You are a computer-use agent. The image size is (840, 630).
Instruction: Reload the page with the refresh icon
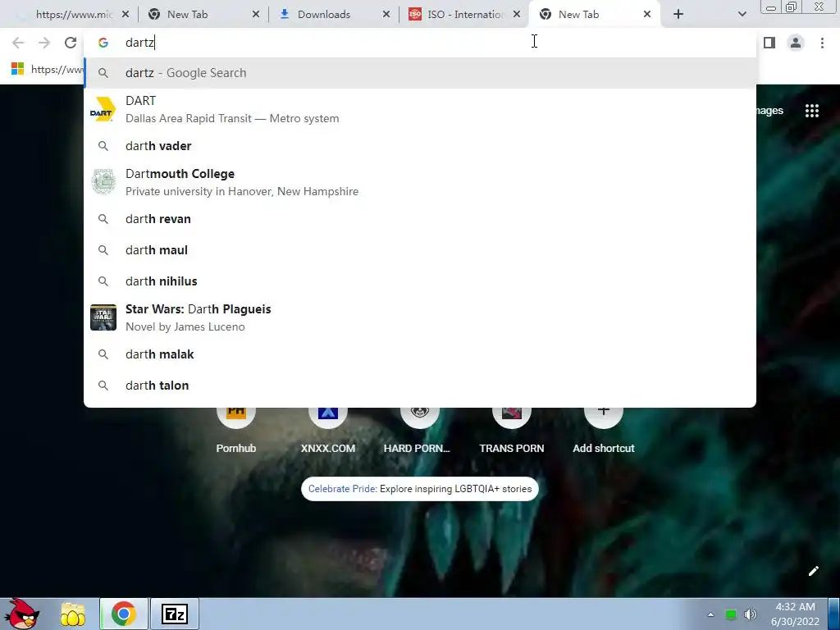coord(71,43)
